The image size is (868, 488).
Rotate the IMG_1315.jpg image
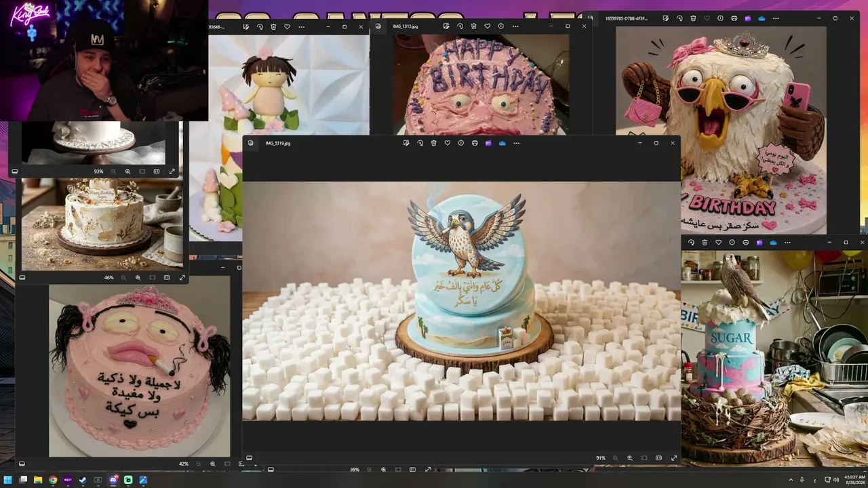[460, 26]
